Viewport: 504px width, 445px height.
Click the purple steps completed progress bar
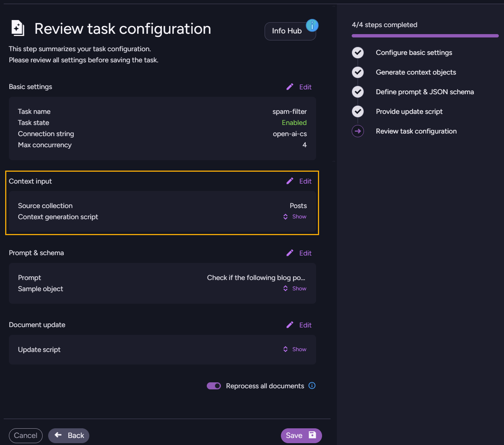point(425,36)
